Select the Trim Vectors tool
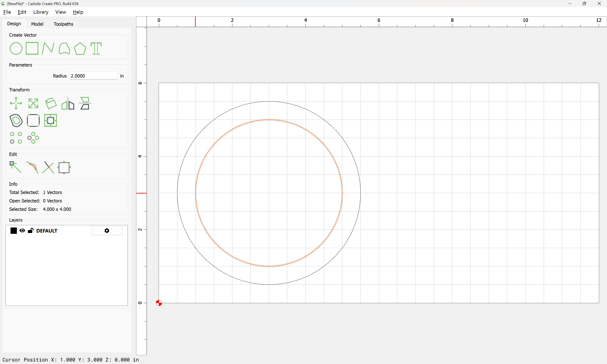 pyautogui.click(x=48, y=167)
